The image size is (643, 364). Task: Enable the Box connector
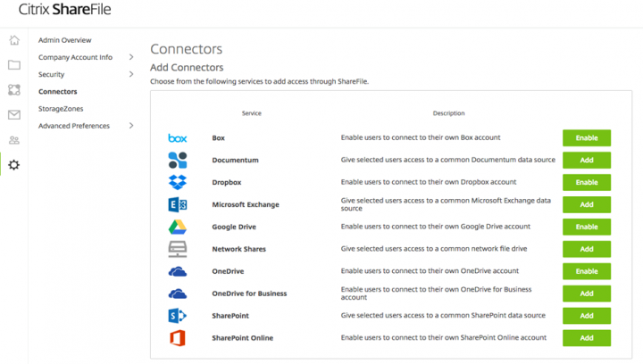pyautogui.click(x=586, y=138)
